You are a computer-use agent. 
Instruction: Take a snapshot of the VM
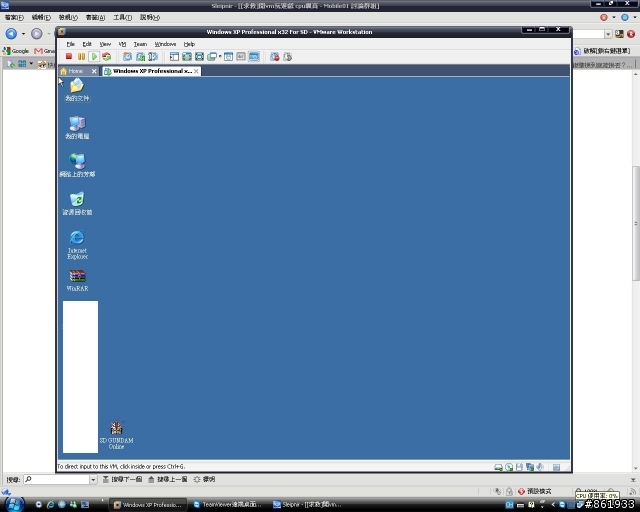point(127,57)
